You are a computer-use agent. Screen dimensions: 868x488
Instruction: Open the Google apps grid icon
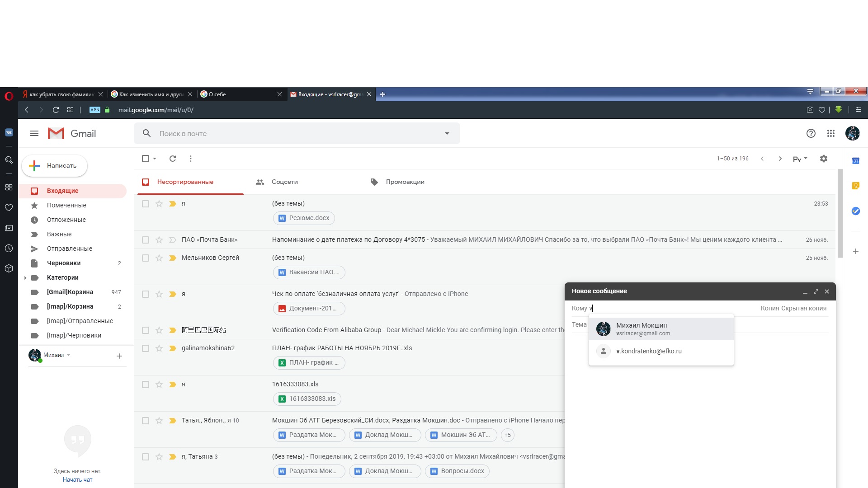(x=831, y=133)
